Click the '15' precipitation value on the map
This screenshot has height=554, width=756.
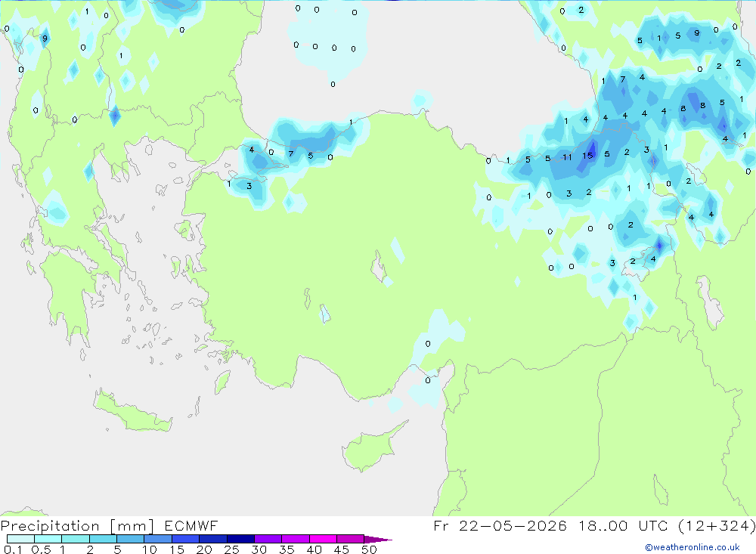pyautogui.click(x=587, y=156)
